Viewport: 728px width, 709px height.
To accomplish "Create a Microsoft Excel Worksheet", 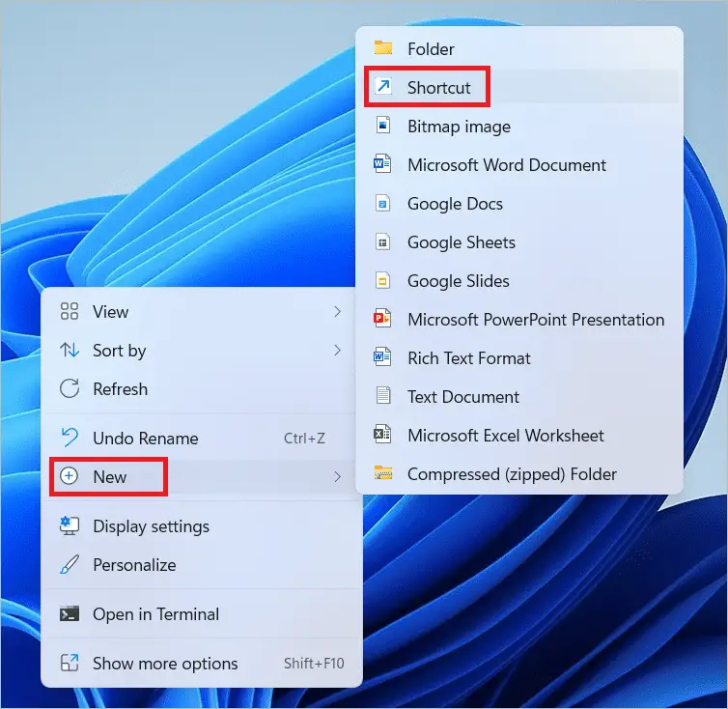I will (519, 435).
